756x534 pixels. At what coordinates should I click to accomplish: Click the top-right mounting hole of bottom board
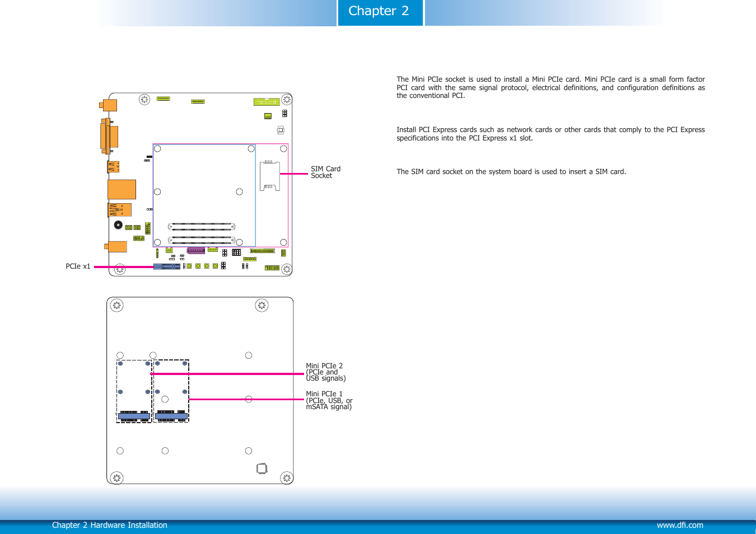262,305
